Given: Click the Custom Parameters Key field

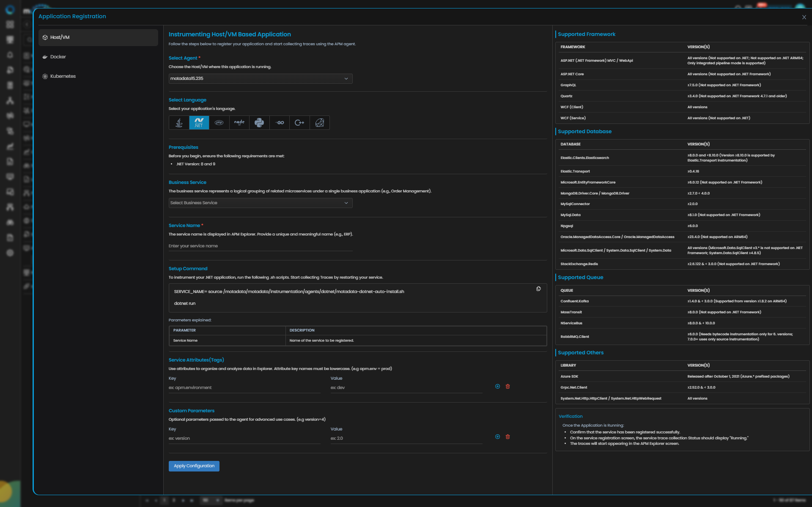Looking at the screenshot, I should 244,438.
